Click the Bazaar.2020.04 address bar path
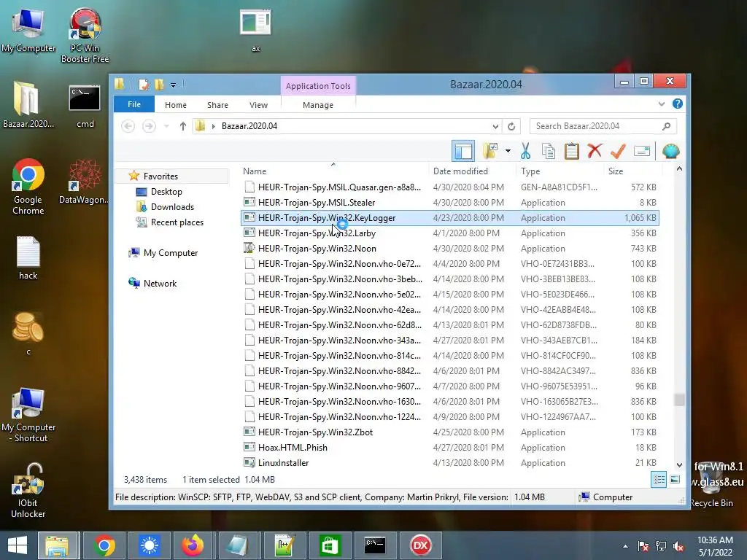747x560 pixels. pyautogui.click(x=249, y=126)
